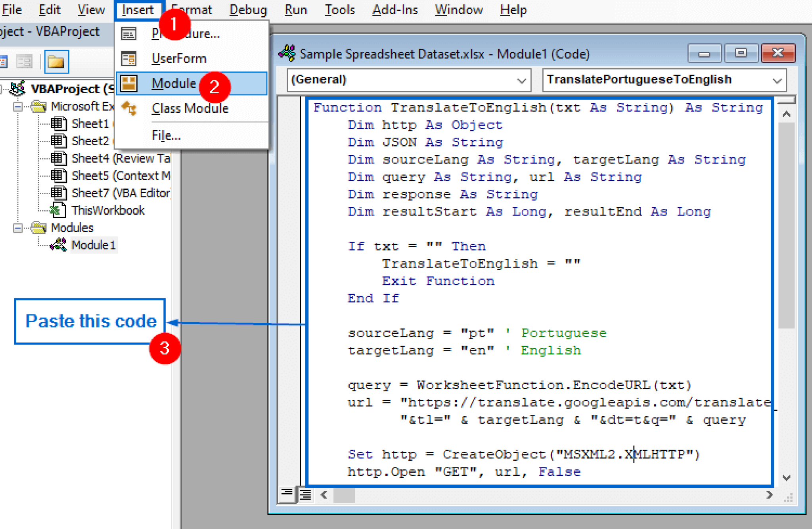Collapse the Modules folder node

point(18,228)
